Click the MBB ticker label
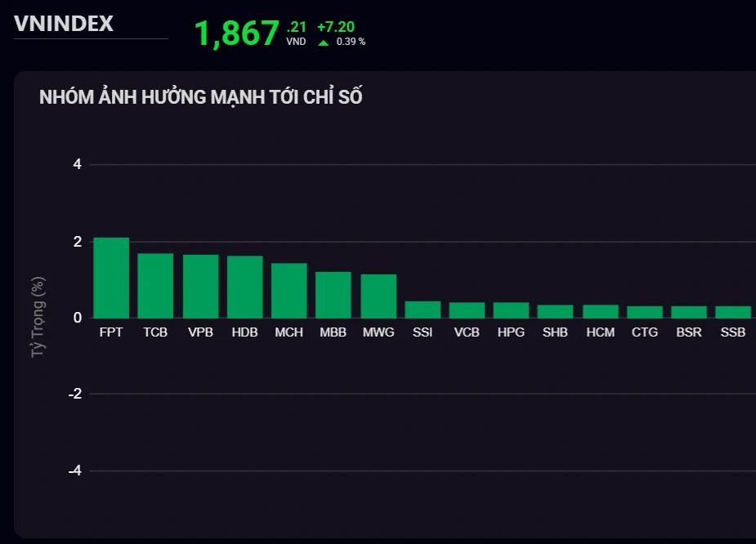 coord(333,332)
